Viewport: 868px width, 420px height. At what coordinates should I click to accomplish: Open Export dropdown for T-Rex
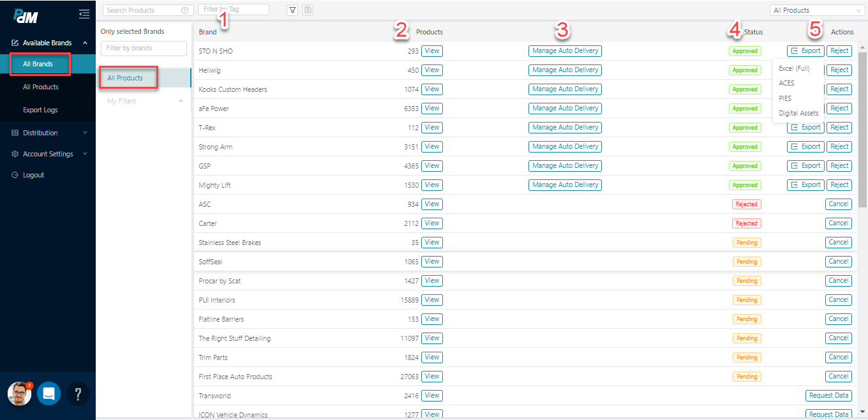[805, 128]
